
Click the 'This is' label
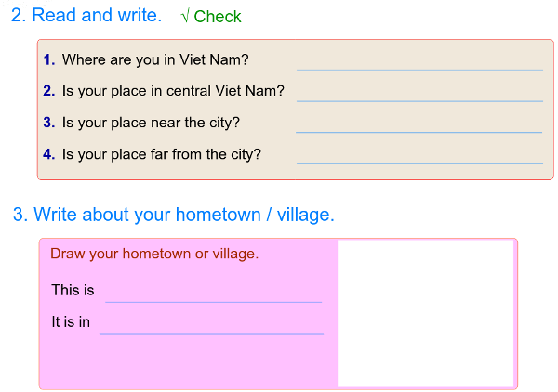[73, 290]
